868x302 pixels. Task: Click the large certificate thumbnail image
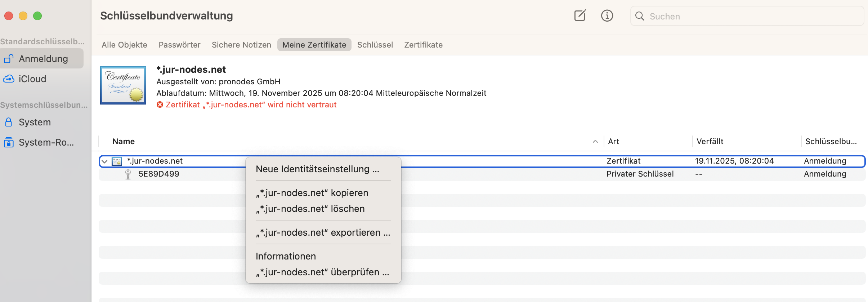[x=123, y=85]
